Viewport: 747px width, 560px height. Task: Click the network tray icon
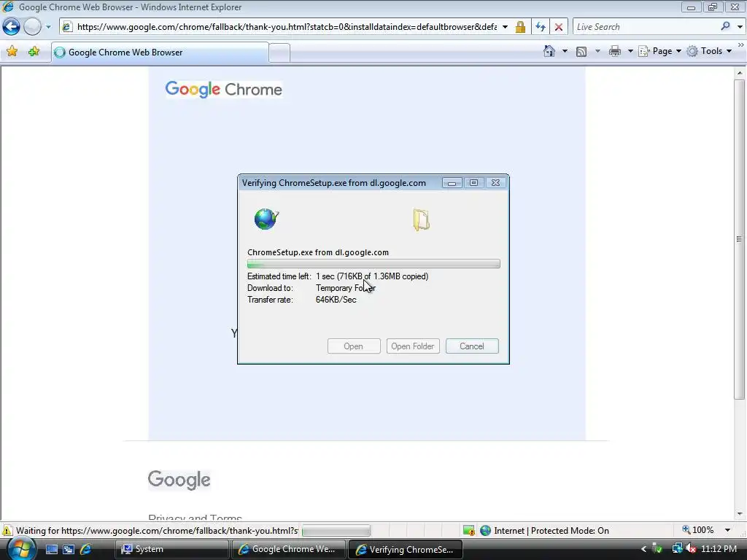677,549
